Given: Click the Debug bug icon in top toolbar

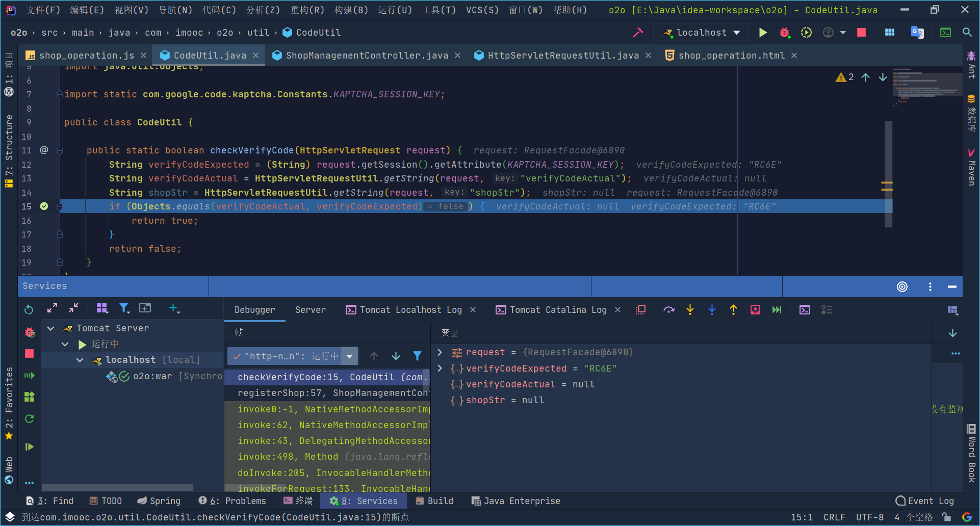Looking at the screenshot, I should [x=784, y=33].
